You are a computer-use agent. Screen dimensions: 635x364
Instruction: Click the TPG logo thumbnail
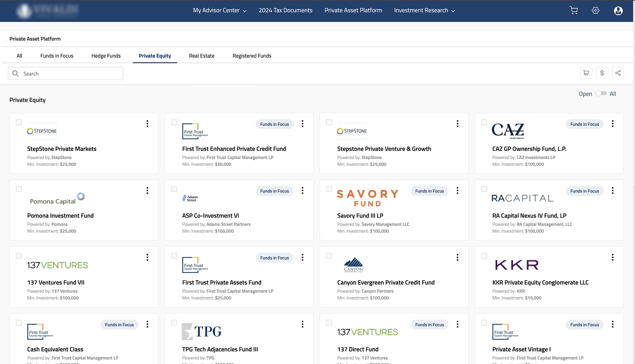(201, 332)
